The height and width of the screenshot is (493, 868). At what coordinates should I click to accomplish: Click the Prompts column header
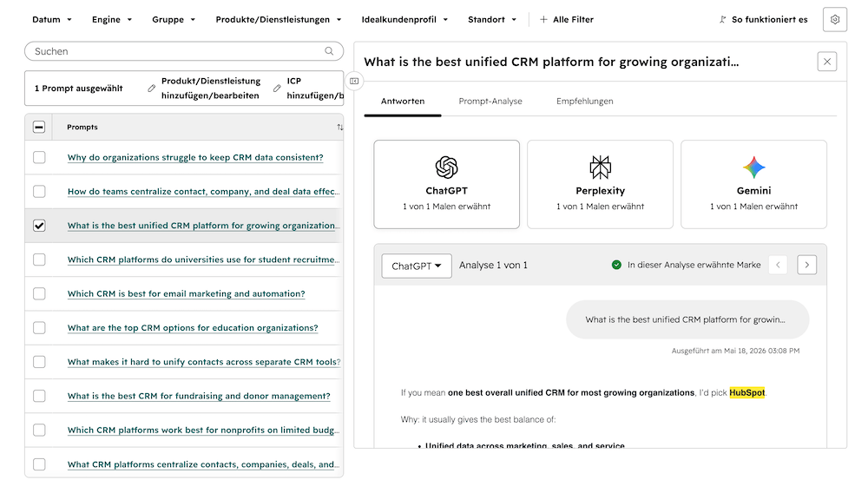pyautogui.click(x=82, y=128)
